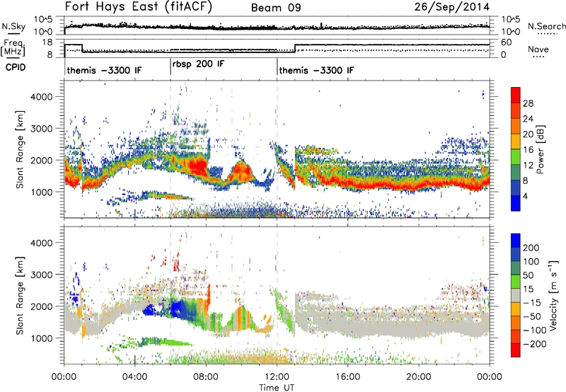
Task: Click the '20' power color bar tick
Action: coord(528,134)
